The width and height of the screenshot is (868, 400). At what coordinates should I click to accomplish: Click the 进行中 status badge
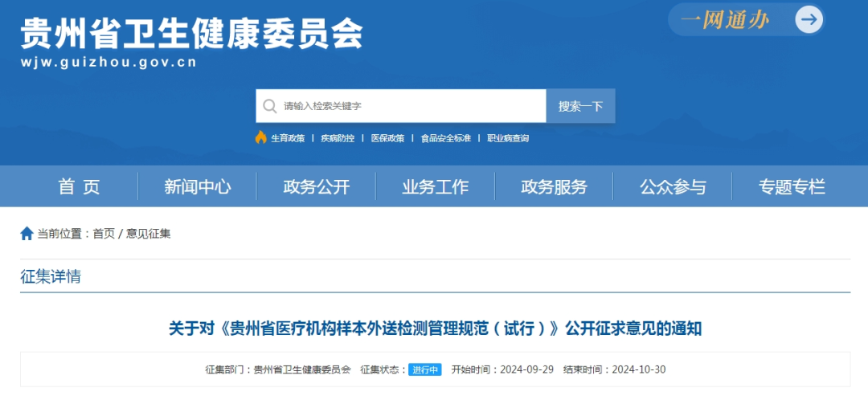[424, 369]
